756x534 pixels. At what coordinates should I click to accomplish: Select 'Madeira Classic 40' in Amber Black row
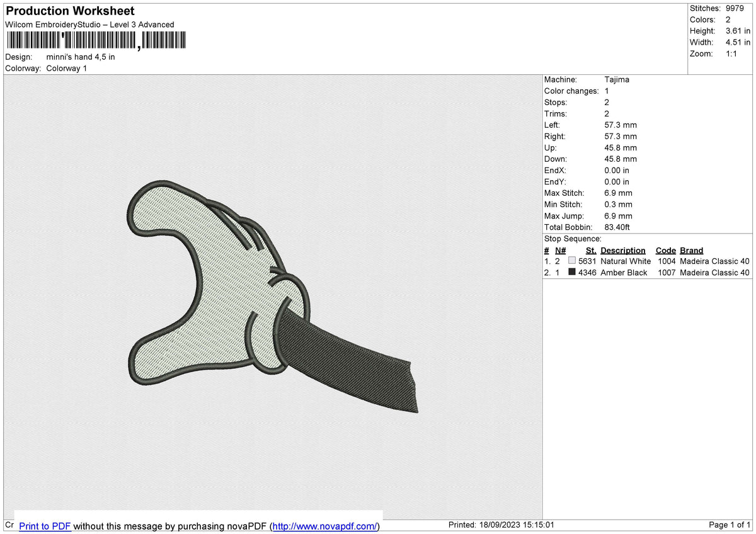tap(715, 272)
